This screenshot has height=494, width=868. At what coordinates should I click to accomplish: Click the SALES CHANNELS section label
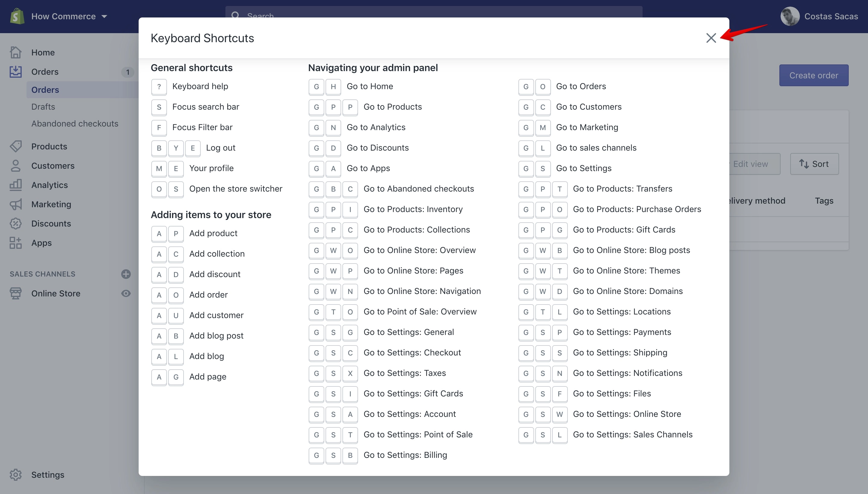point(42,274)
